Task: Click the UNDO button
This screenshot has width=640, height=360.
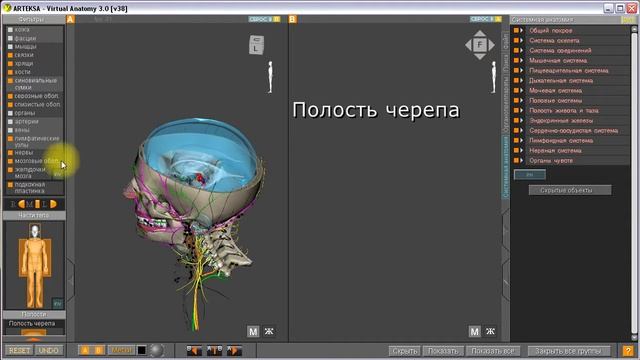Action: (49, 351)
